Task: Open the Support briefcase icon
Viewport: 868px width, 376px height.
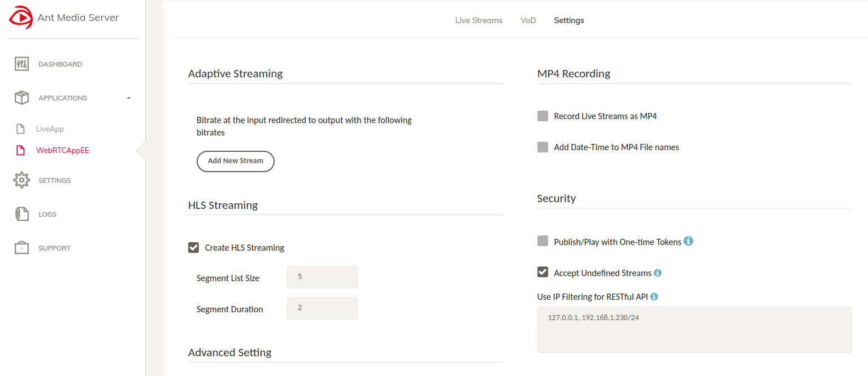Action: (21, 248)
